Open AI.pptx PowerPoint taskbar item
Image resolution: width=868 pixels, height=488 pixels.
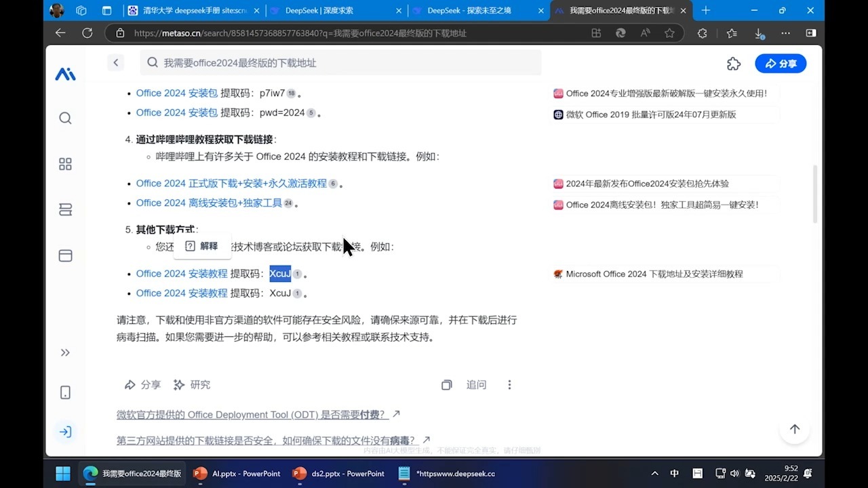click(x=237, y=474)
